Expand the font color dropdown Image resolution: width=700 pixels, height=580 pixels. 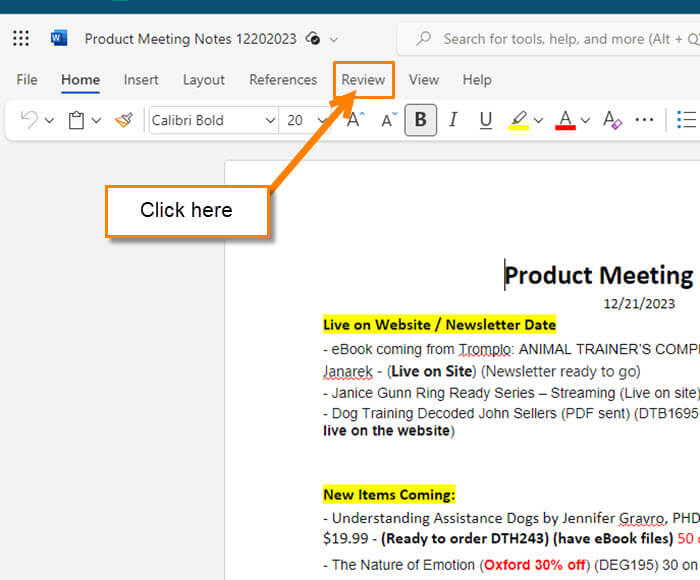coord(585,120)
